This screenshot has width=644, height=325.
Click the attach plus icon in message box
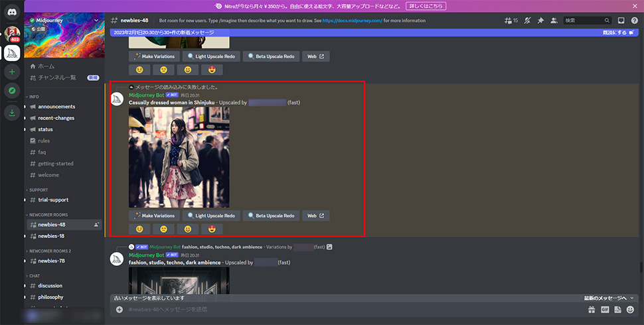[119, 309]
